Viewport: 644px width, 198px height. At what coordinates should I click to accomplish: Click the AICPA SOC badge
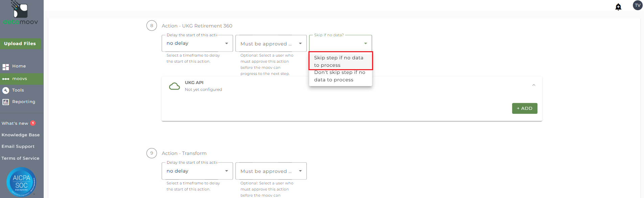(21, 182)
